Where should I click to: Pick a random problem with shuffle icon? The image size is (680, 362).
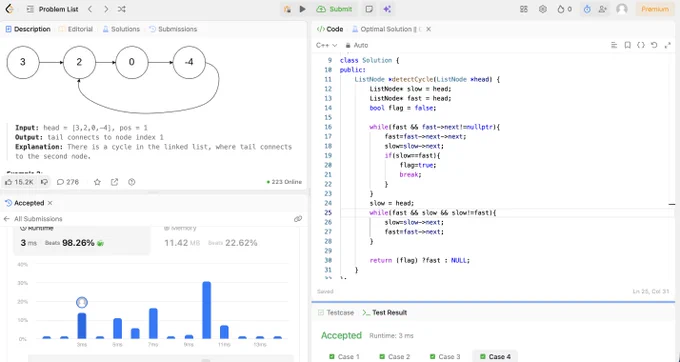click(x=121, y=9)
